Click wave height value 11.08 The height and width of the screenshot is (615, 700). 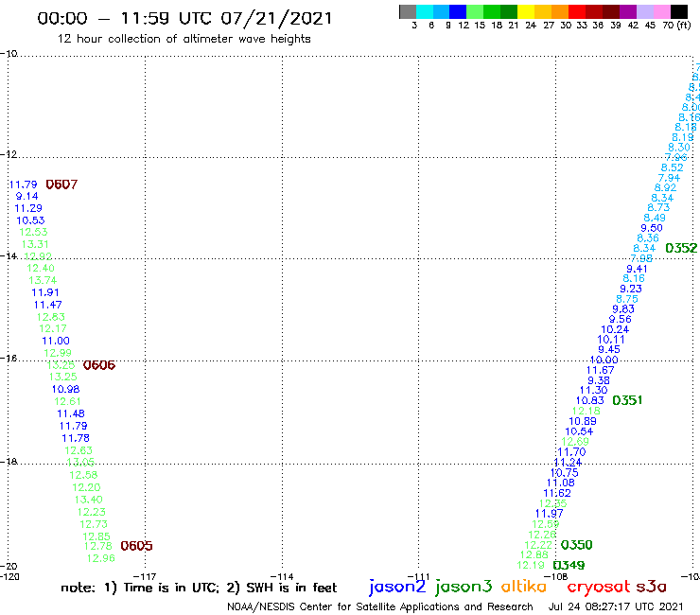[561, 483]
